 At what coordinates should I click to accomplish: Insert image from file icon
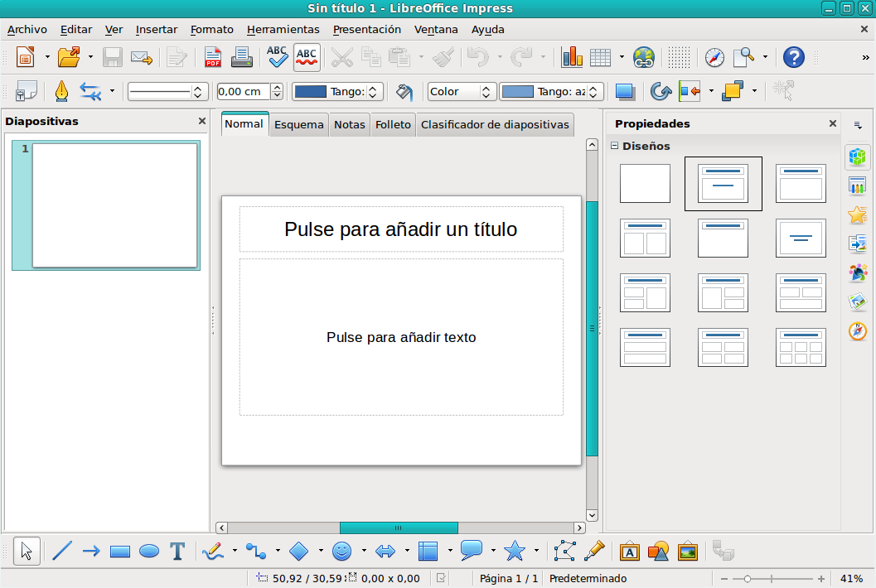[688, 551]
